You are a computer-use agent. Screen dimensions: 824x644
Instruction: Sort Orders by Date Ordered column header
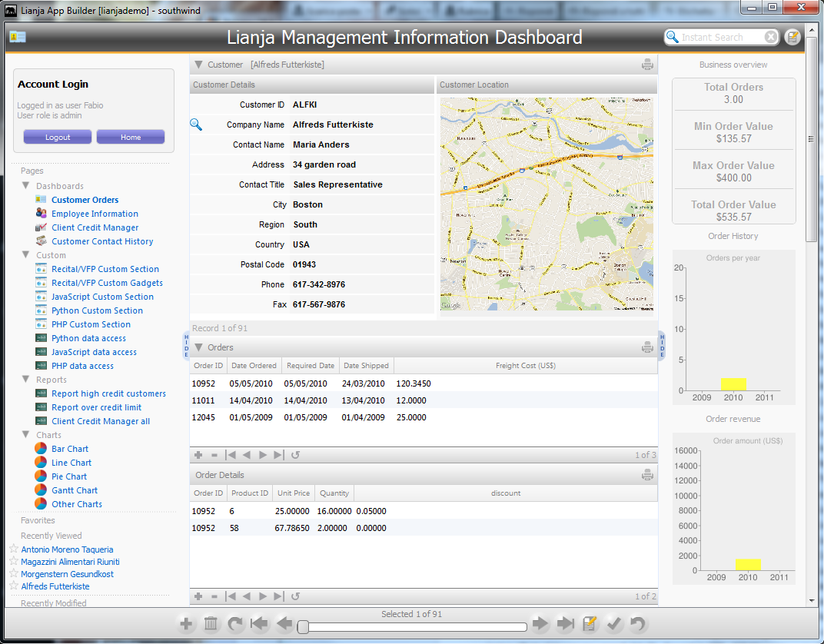254,366
